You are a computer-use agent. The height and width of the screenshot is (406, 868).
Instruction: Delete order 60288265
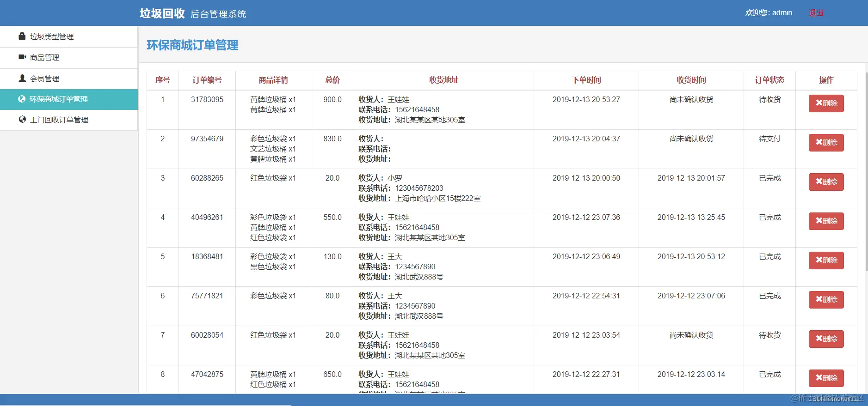826,182
